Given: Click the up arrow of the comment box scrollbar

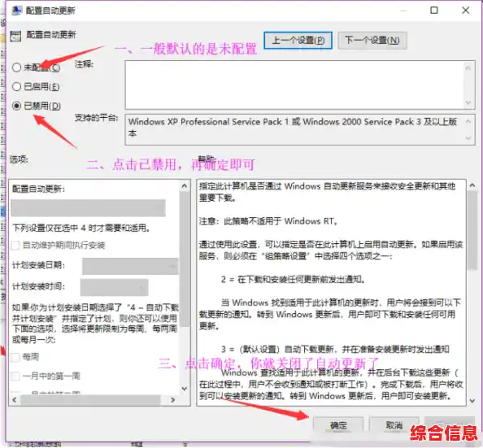Looking at the screenshot, I should [468, 67].
